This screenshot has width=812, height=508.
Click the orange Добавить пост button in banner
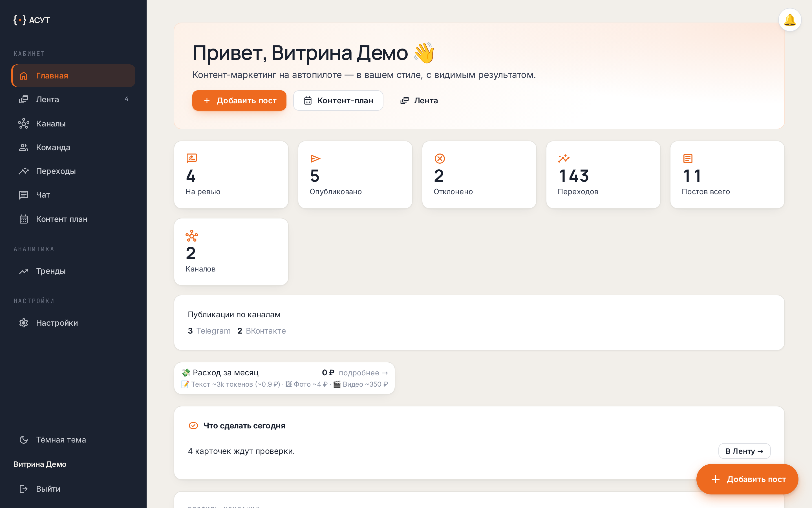click(239, 100)
